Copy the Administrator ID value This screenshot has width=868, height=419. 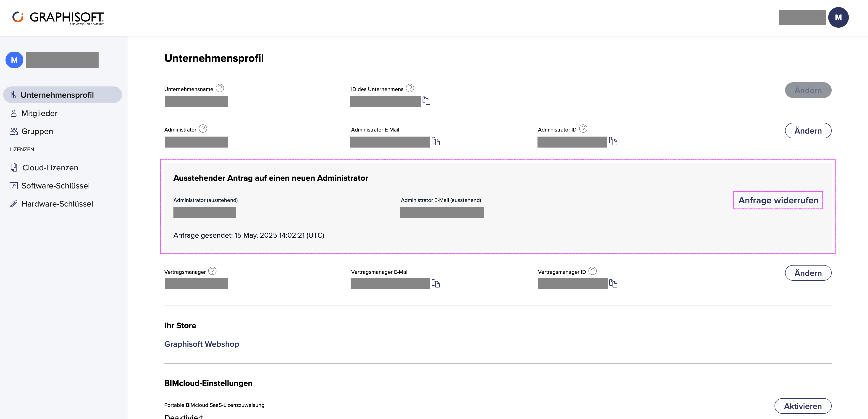click(x=613, y=141)
